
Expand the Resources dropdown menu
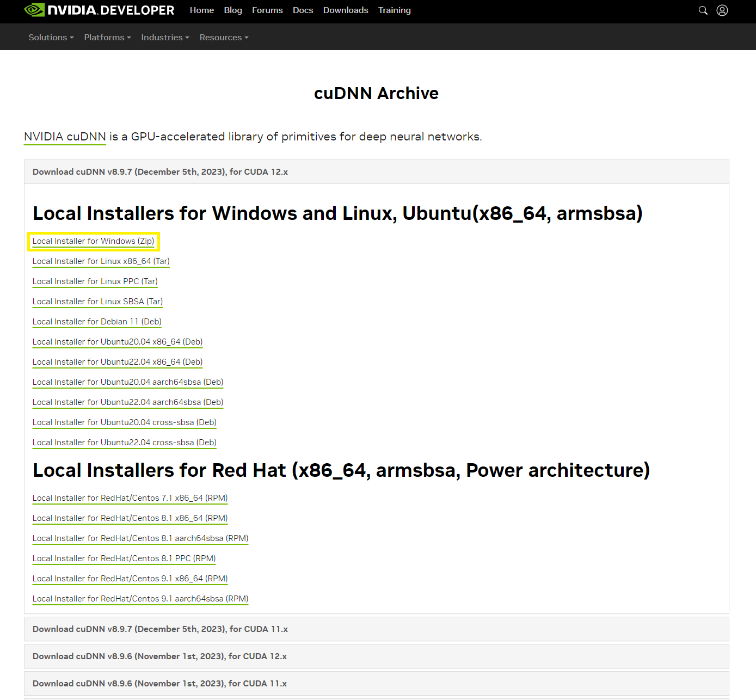coord(224,38)
